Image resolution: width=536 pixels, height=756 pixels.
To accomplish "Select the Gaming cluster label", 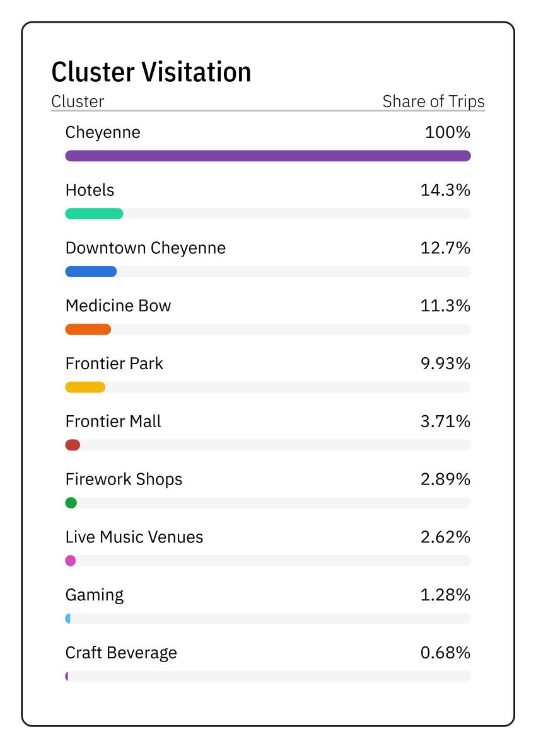I will [95, 595].
